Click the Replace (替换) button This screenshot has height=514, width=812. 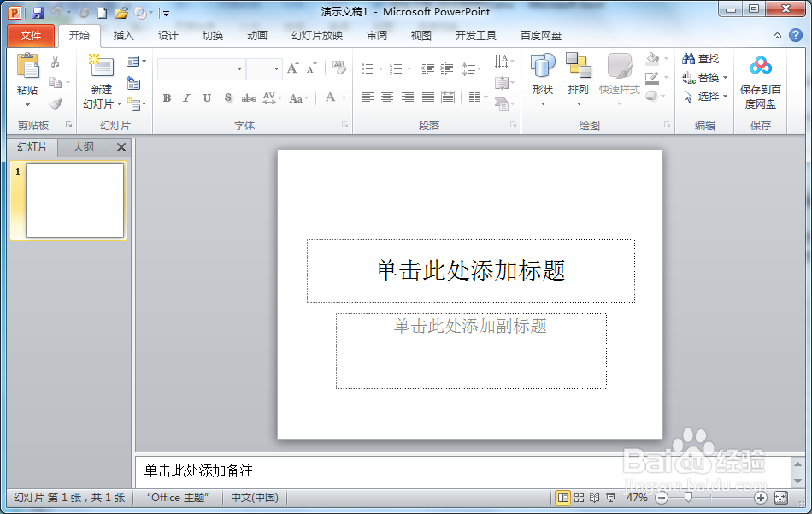click(x=705, y=78)
